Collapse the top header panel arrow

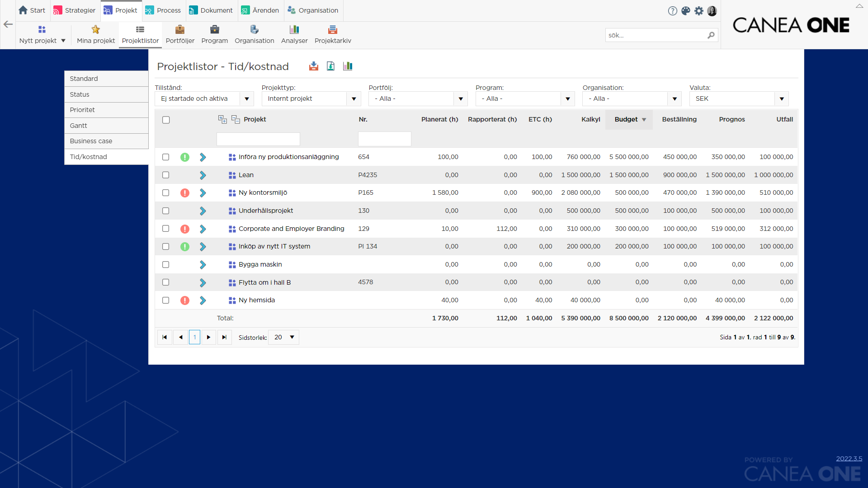pyautogui.click(x=859, y=6)
